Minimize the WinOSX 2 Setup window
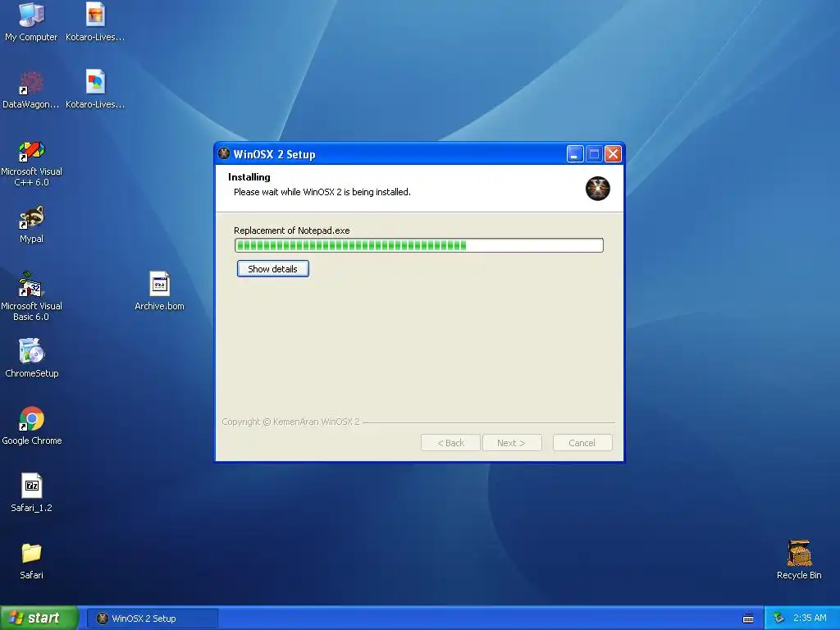This screenshot has height=630, width=840. coord(575,154)
